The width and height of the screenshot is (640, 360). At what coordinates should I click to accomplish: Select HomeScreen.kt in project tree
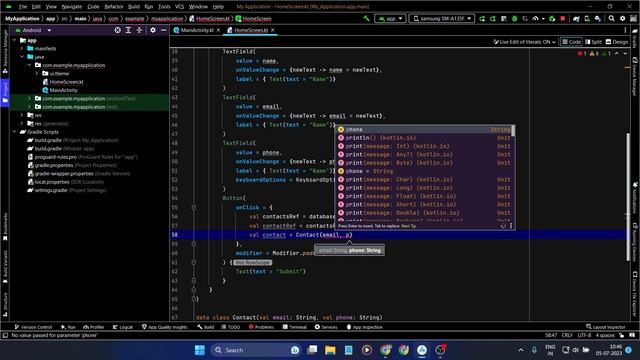coord(63,82)
